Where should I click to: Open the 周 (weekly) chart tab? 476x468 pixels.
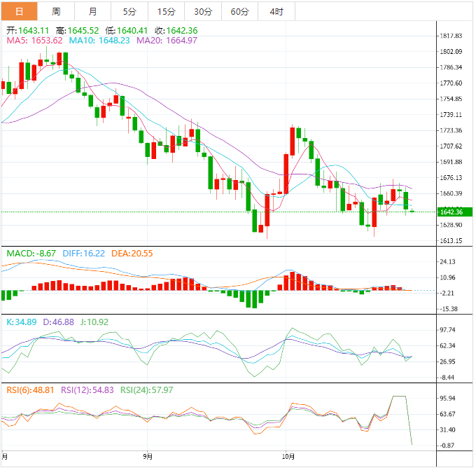click(56, 11)
